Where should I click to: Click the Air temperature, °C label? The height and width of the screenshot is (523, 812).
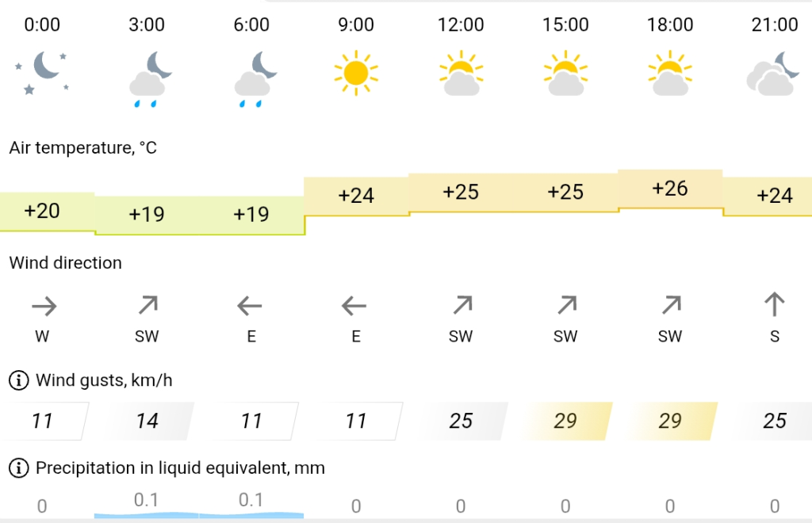[x=83, y=147]
